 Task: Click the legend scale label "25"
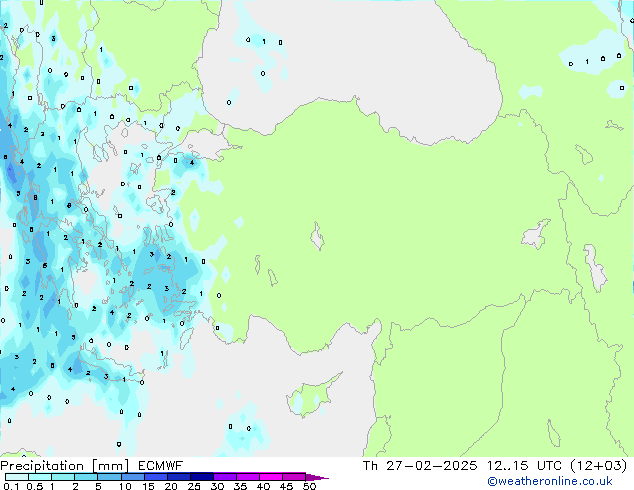tap(194, 486)
